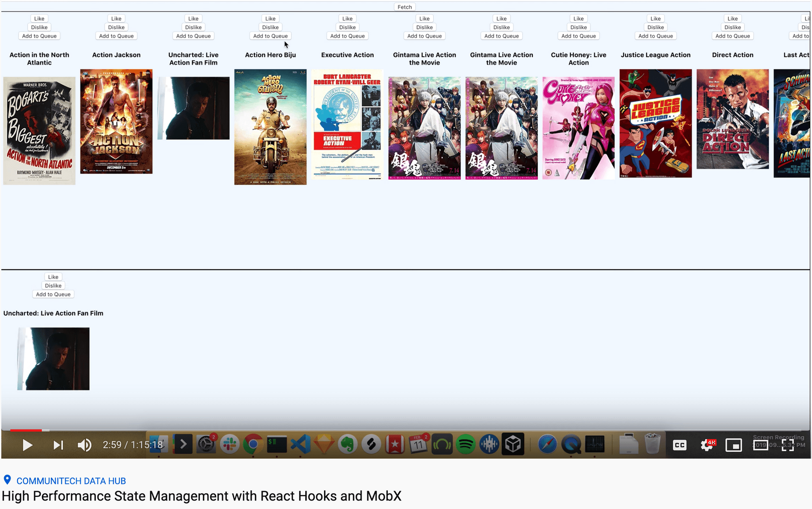The width and height of the screenshot is (812, 509).
Task: Dislike Cutie Honey: Live Action
Action: pos(579,27)
